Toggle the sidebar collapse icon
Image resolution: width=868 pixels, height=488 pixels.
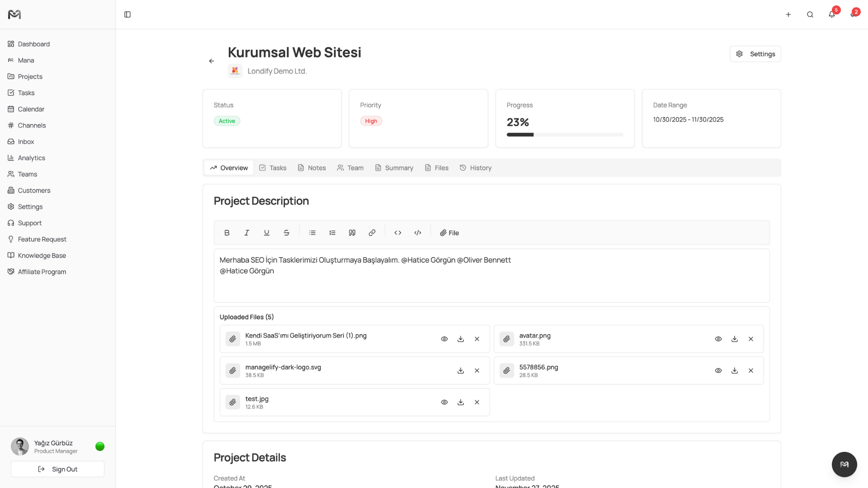click(x=127, y=14)
